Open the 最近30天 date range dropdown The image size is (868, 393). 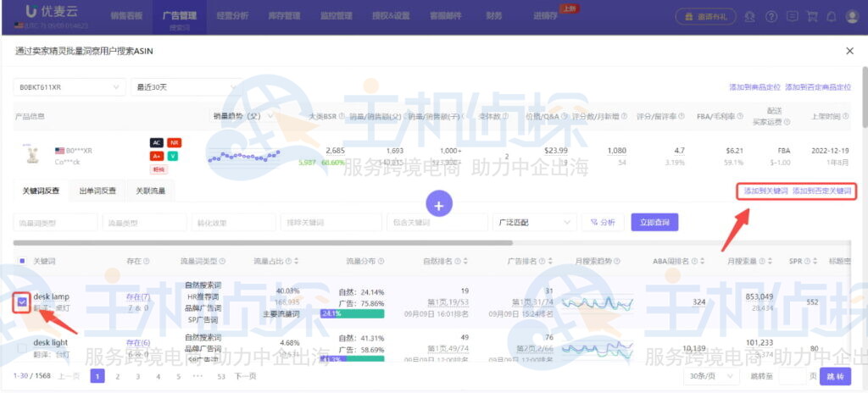coord(186,87)
